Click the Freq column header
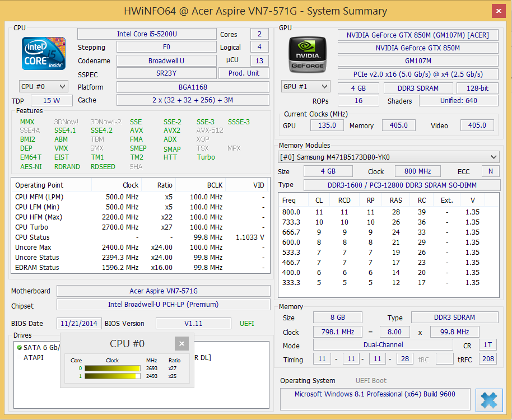This screenshot has height=420, width=512. click(294, 200)
